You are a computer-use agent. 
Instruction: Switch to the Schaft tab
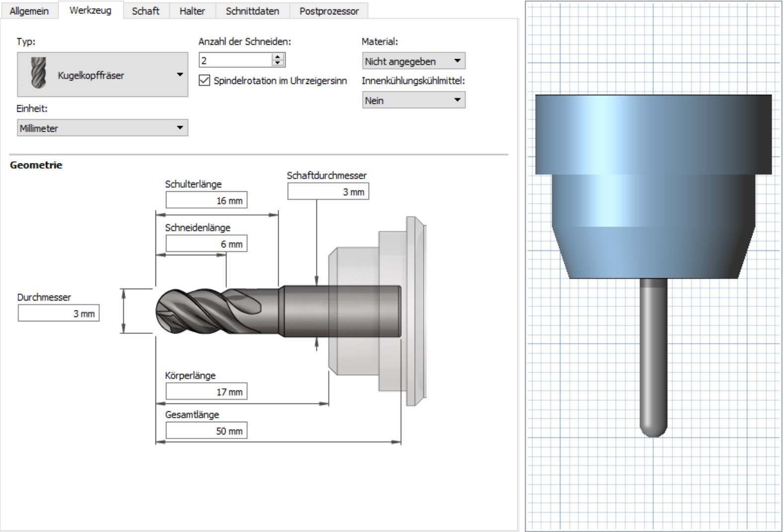point(146,11)
